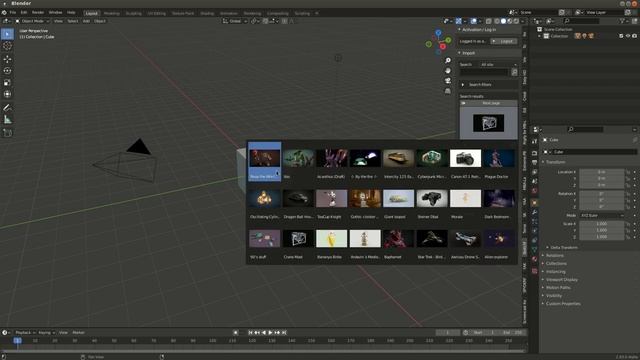Click the search button beside the Sketchfab search field
Viewport: 640px width, 360px height.
[x=514, y=72]
